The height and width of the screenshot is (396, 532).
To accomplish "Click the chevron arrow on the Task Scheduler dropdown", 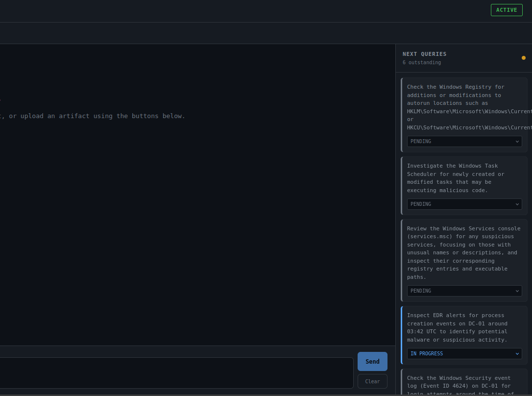I will [517, 204].
